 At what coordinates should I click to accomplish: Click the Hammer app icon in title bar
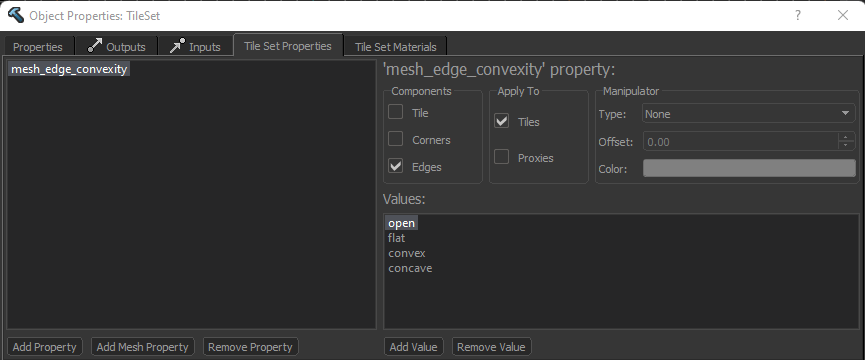pyautogui.click(x=16, y=15)
